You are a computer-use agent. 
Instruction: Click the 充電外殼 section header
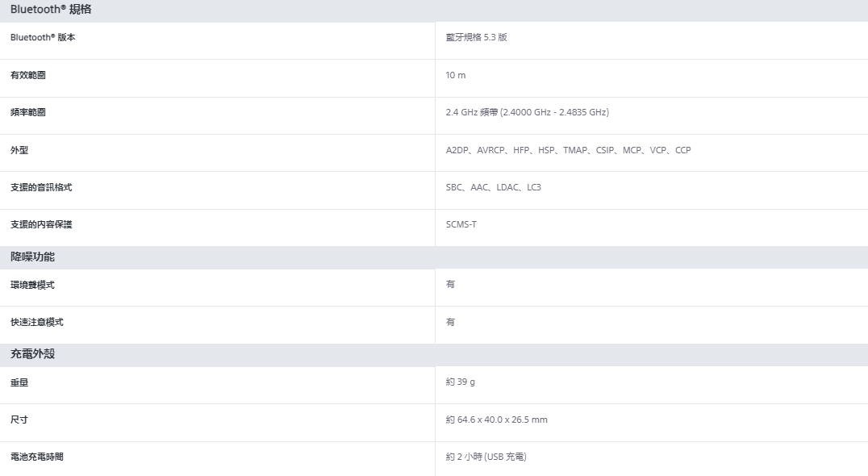[x=32, y=354]
